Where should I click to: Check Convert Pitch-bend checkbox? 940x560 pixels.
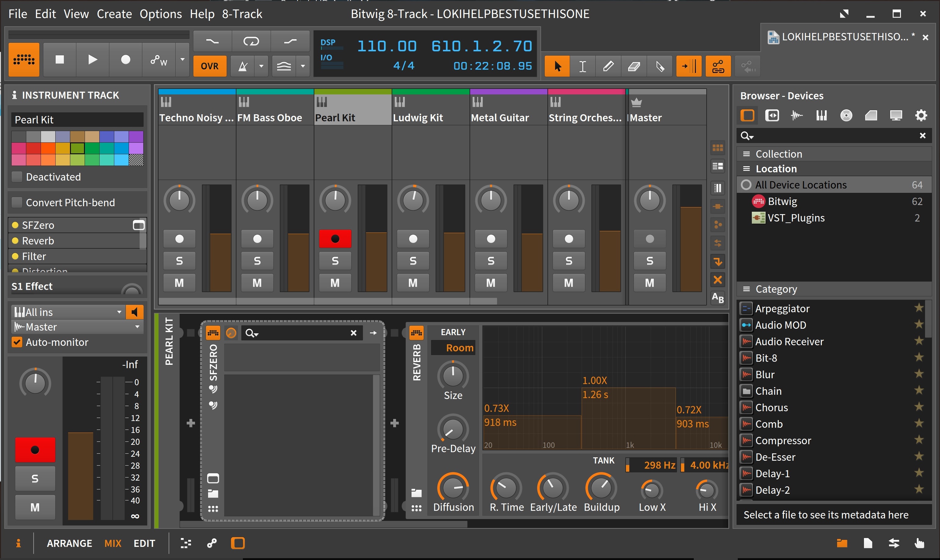17,202
